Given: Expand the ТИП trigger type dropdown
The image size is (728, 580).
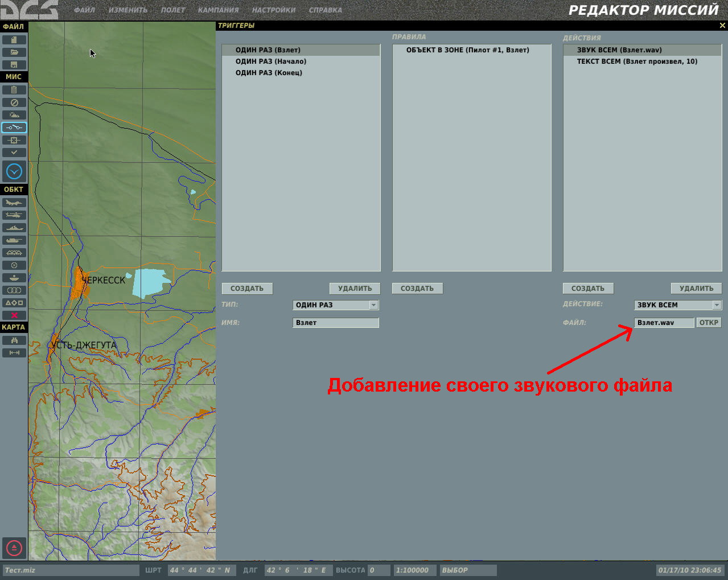Looking at the screenshot, I should point(373,305).
